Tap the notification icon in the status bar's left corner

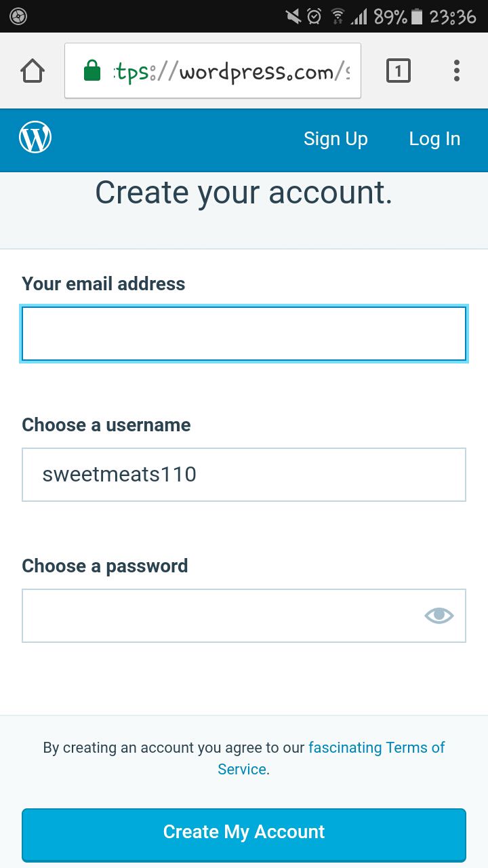coord(18,16)
